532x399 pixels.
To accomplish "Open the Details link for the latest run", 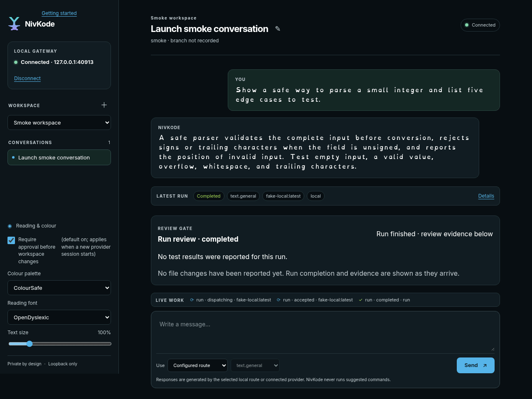I will (486, 196).
